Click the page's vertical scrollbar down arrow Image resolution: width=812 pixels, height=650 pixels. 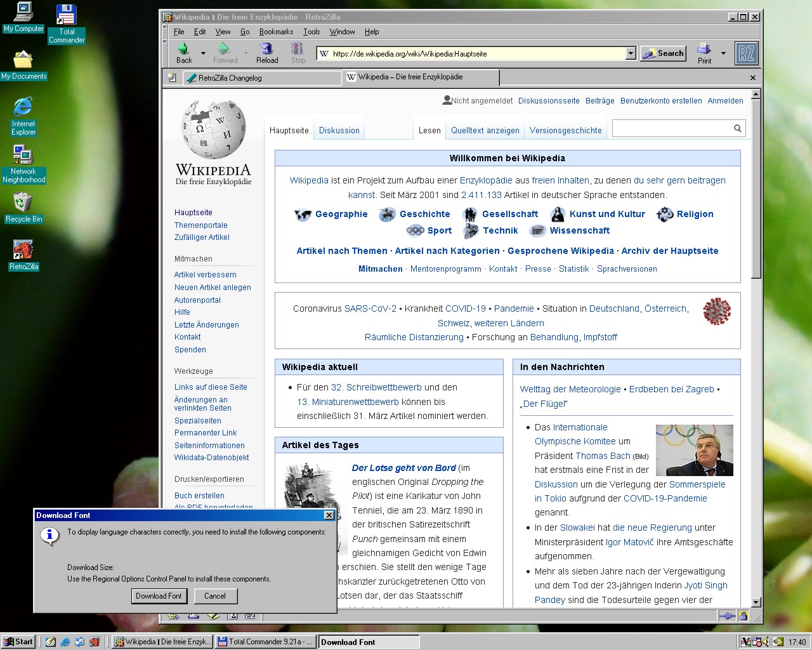756,602
